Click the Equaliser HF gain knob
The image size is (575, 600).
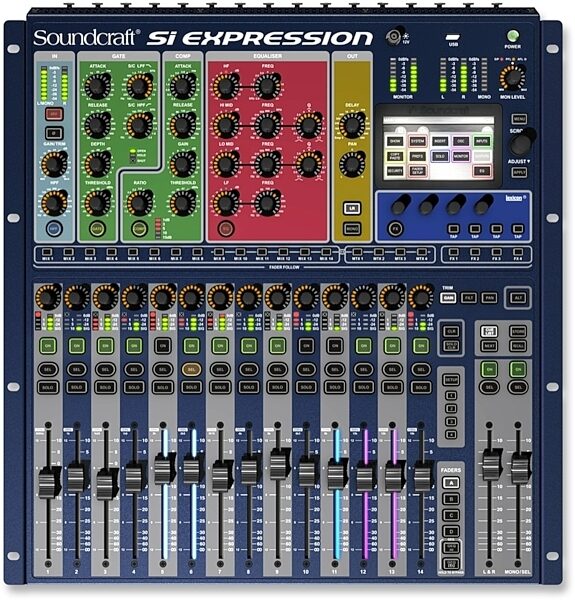point(226,86)
